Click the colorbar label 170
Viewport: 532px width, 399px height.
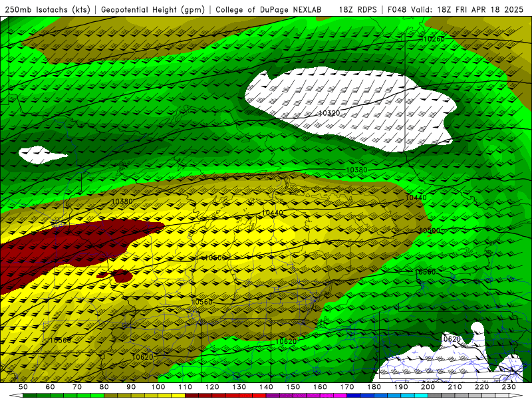coord(347,387)
